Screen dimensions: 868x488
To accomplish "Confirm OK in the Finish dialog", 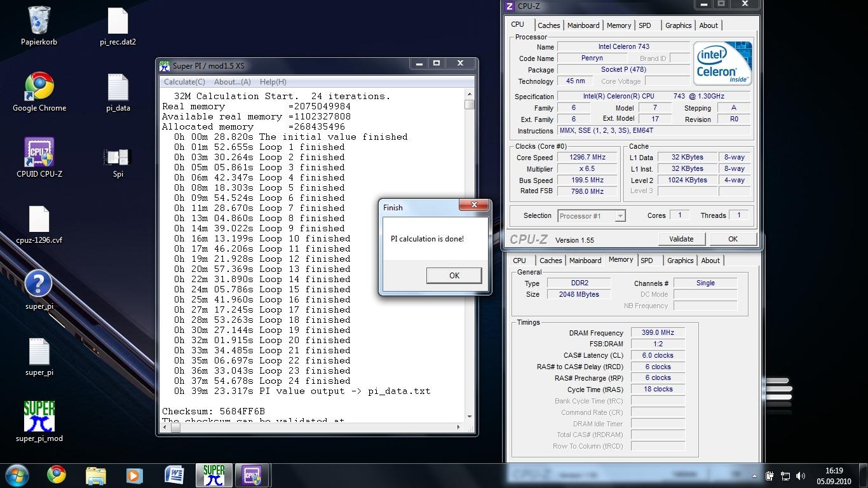I will pyautogui.click(x=454, y=275).
